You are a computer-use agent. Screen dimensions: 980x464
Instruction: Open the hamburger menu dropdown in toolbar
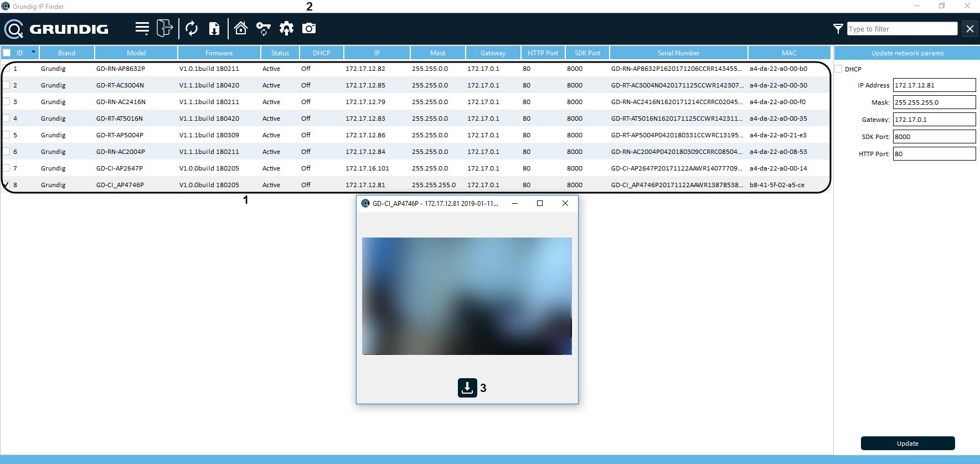pyautogui.click(x=142, y=28)
